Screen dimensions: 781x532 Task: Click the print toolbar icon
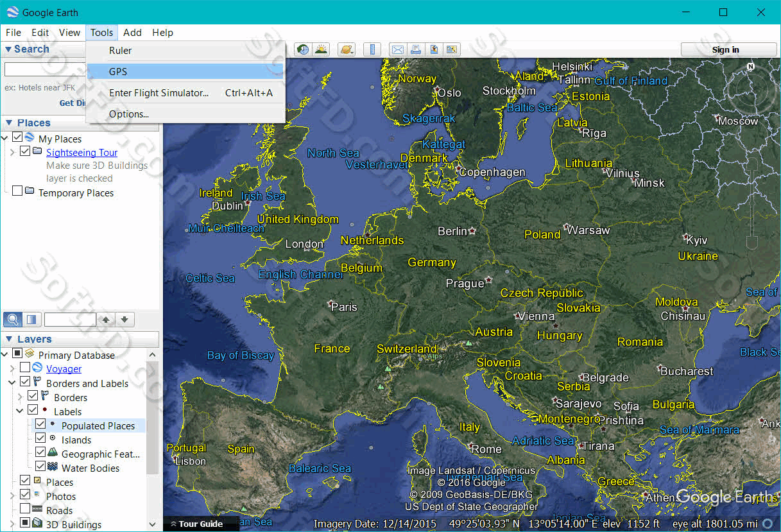(x=416, y=49)
